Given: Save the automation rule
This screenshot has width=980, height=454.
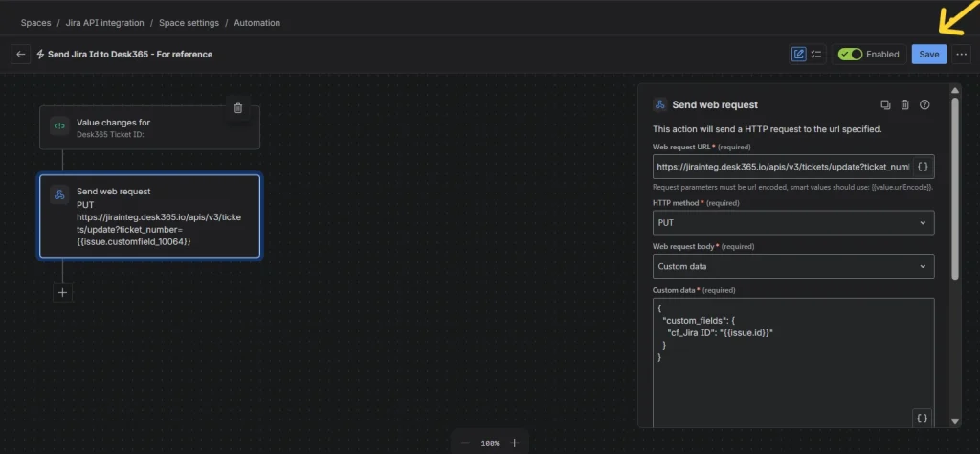Looking at the screenshot, I should point(928,55).
